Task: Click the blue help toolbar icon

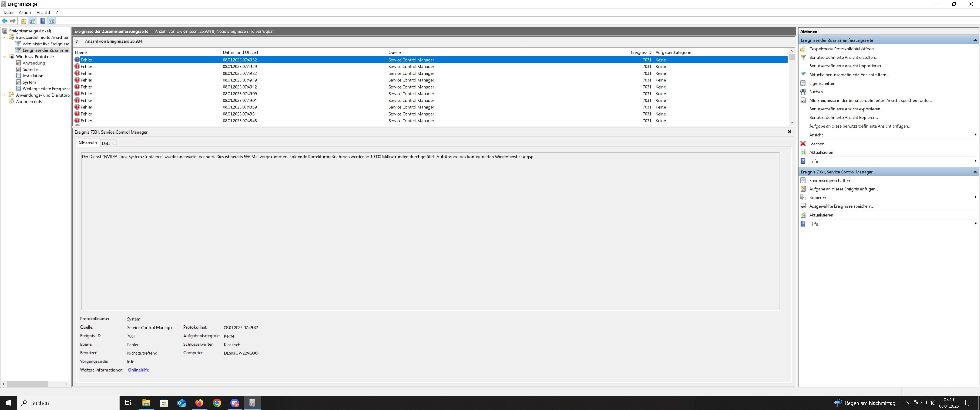Action: click(43, 21)
